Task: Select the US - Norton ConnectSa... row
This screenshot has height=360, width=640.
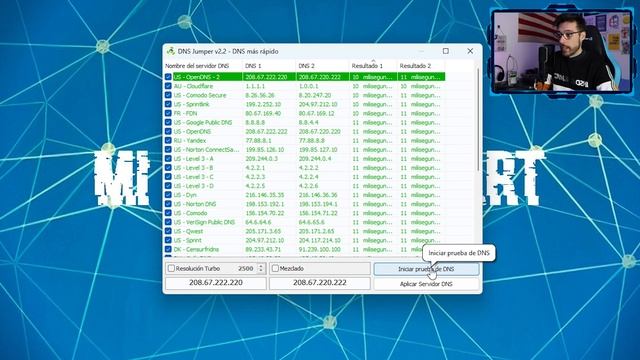Action: click(x=304, y=149)
